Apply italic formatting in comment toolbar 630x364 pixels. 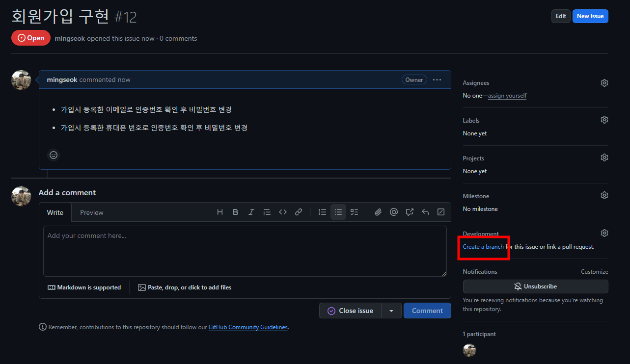[251, 212]
